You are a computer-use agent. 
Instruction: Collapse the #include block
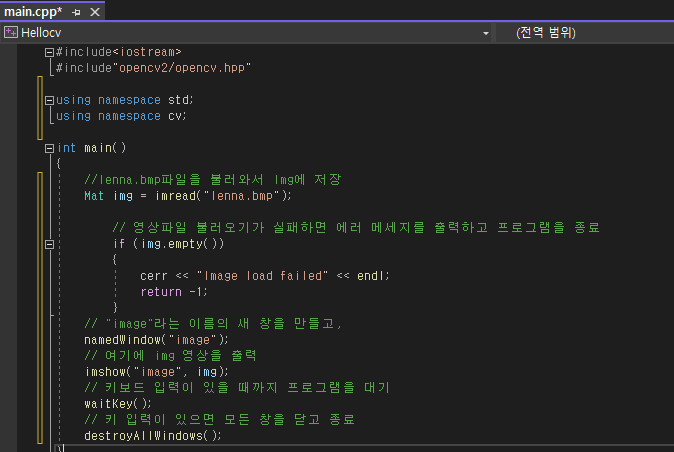(x=49, y=52)
